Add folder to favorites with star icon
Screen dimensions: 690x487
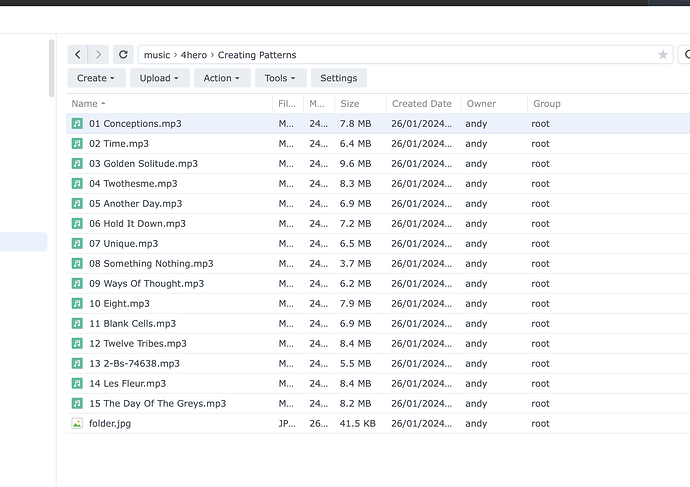[x=663, y=55]
